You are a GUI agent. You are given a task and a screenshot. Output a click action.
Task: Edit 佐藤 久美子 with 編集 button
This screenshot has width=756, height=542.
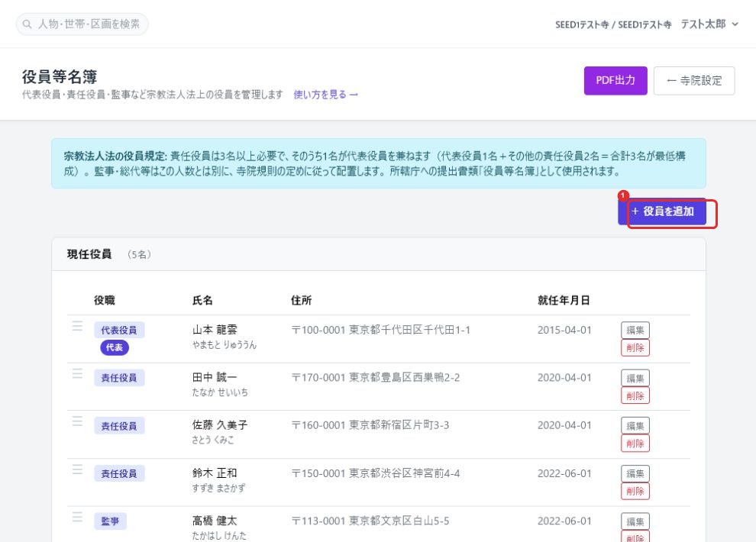(635, 425)
